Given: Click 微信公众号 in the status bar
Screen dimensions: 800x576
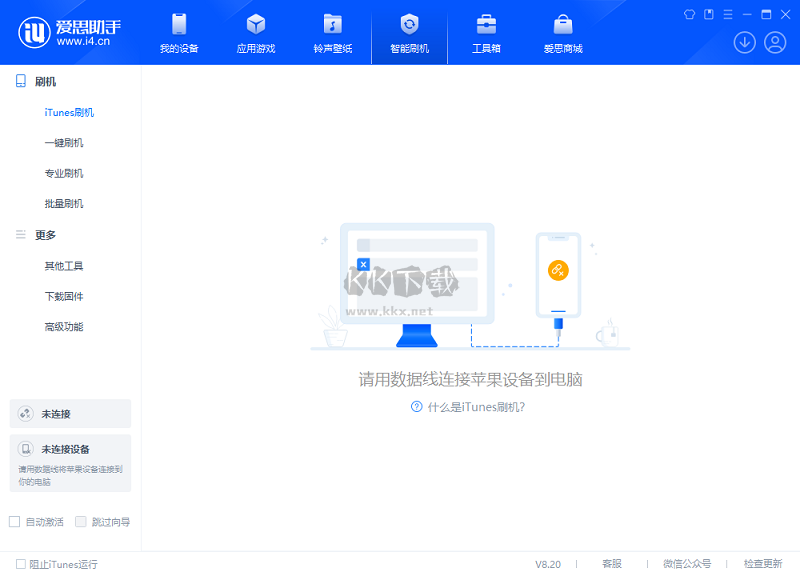Looking at the screenshot, I should click(x=687, y=564).
